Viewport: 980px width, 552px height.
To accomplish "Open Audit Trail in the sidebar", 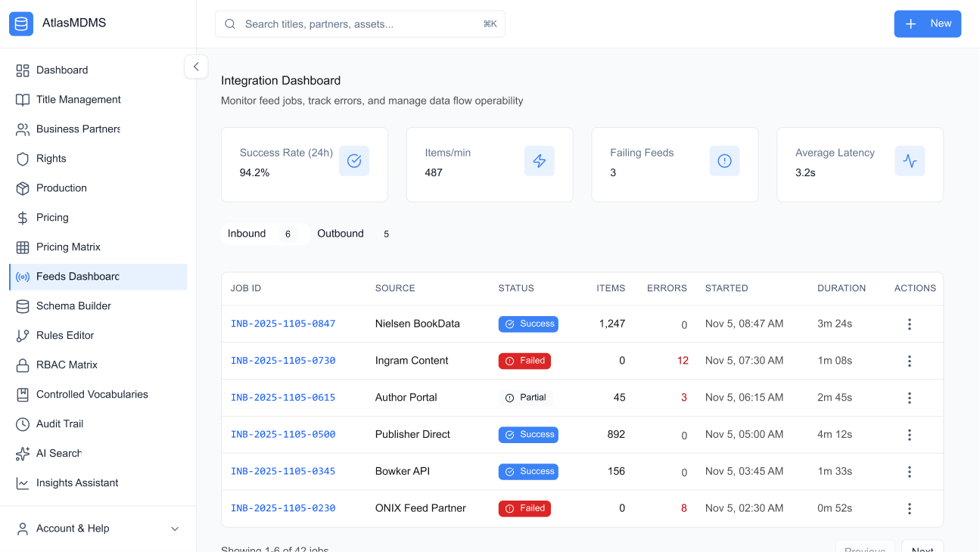I will pos(60,424).
